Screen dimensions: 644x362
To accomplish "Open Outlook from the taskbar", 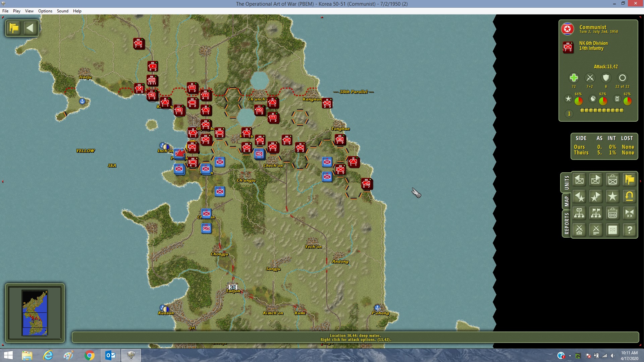I will point(110,355).
